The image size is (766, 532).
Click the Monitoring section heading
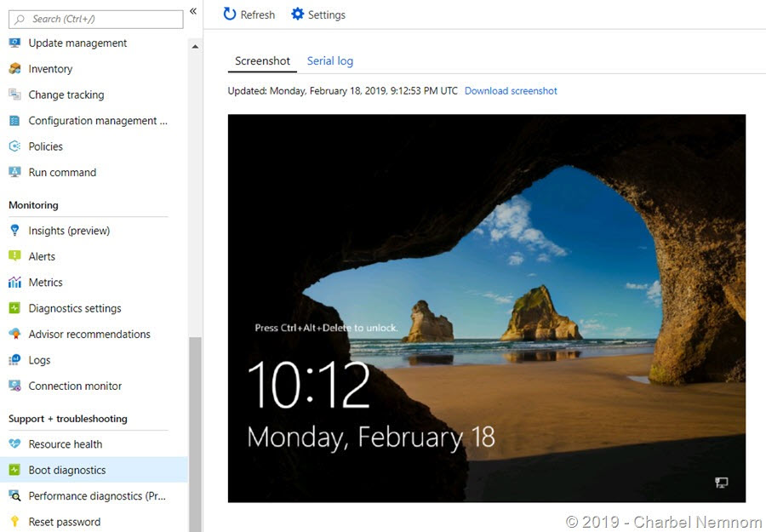tap(33, 205)
